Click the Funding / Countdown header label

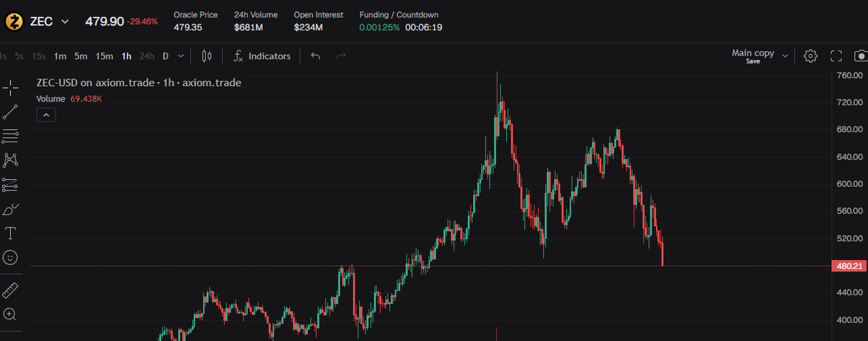tap(399, 14)
